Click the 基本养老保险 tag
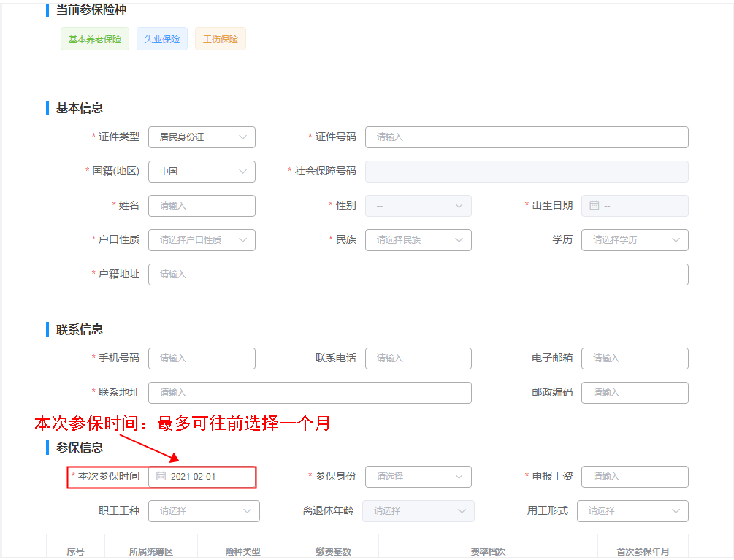Image resolution: width=734 pixels, height=560 pixels. click(95, 39)
